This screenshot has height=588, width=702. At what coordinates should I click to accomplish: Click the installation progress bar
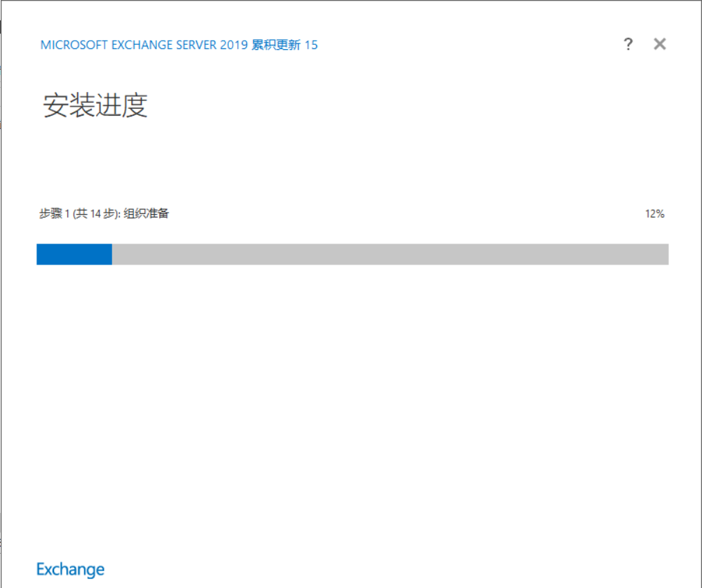(x=352, y=254)
